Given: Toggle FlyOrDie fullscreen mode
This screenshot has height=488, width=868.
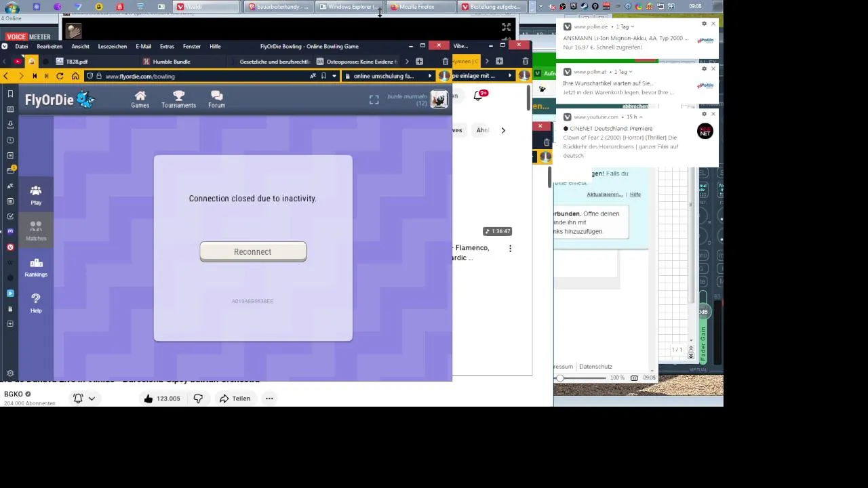Looking at the screenshot, I should click(374, 100).
